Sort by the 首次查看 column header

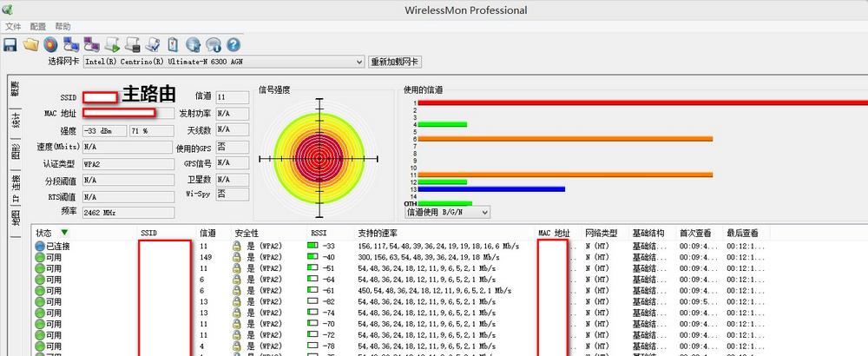700,233
